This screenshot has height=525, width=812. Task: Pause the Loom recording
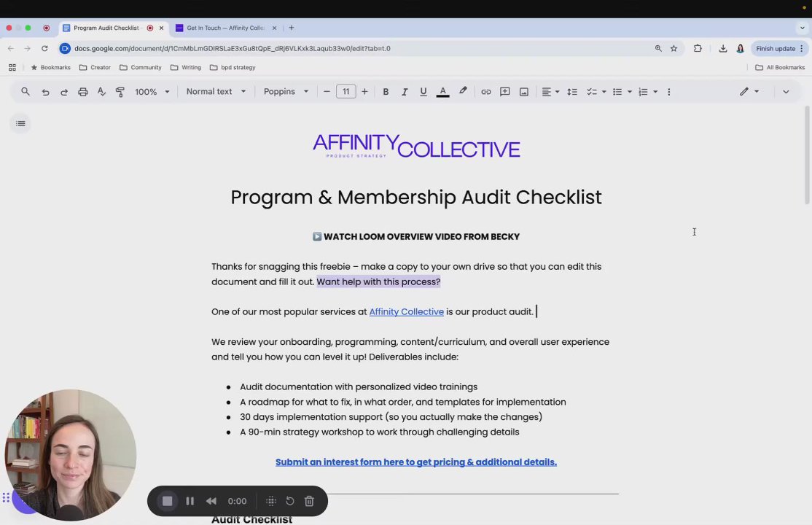tap(190, 501)
